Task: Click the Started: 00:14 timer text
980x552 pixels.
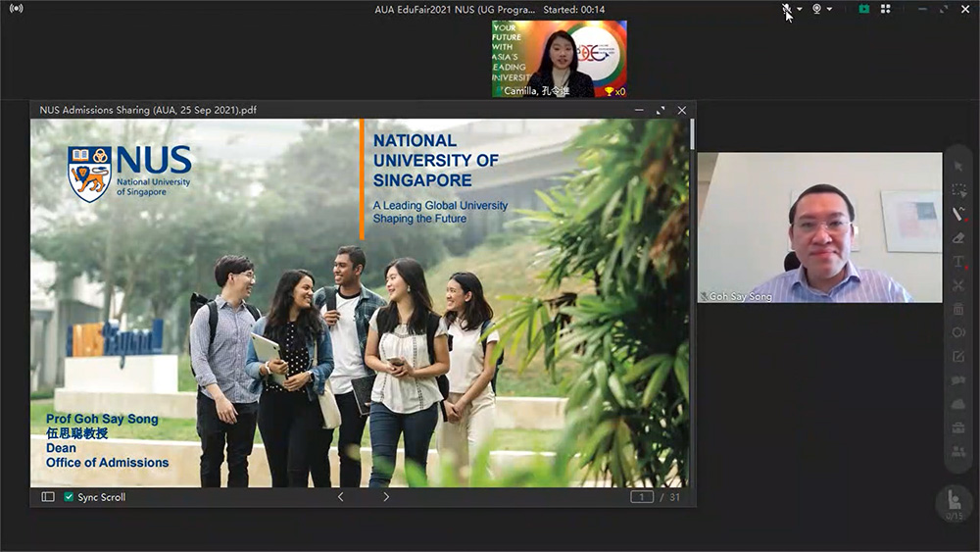Action: pyautogui.click(x=573, y=10)
